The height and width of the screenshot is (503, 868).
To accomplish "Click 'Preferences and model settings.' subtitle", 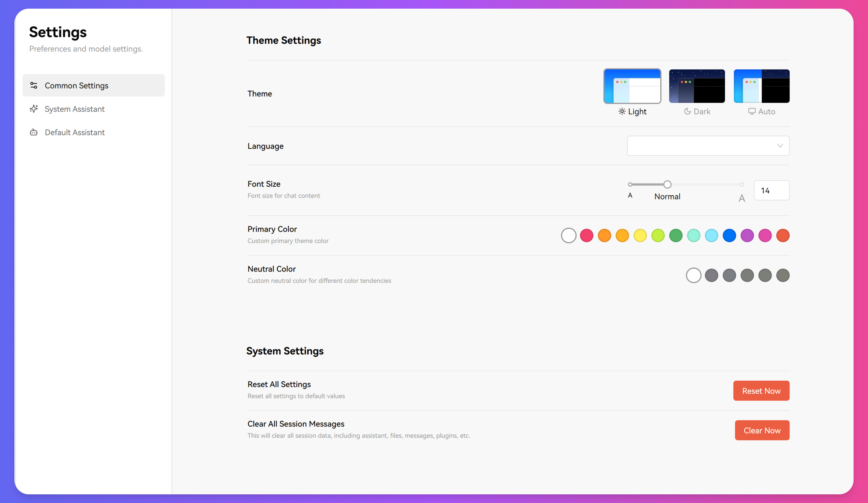I will 86,49.
